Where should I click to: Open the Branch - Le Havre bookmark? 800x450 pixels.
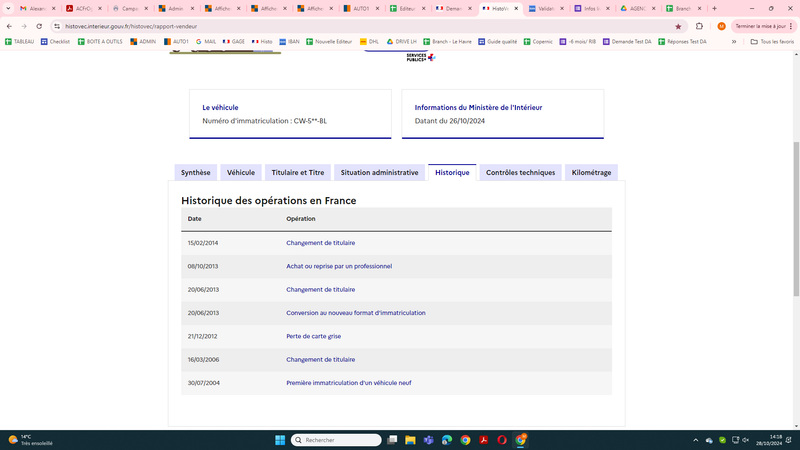447,42
